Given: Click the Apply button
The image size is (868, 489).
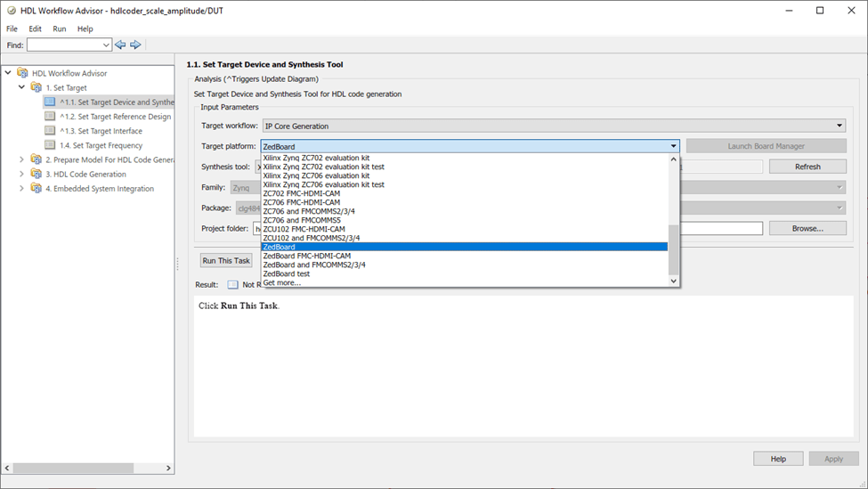Looking at the screenshot, I should pos(833,459).
